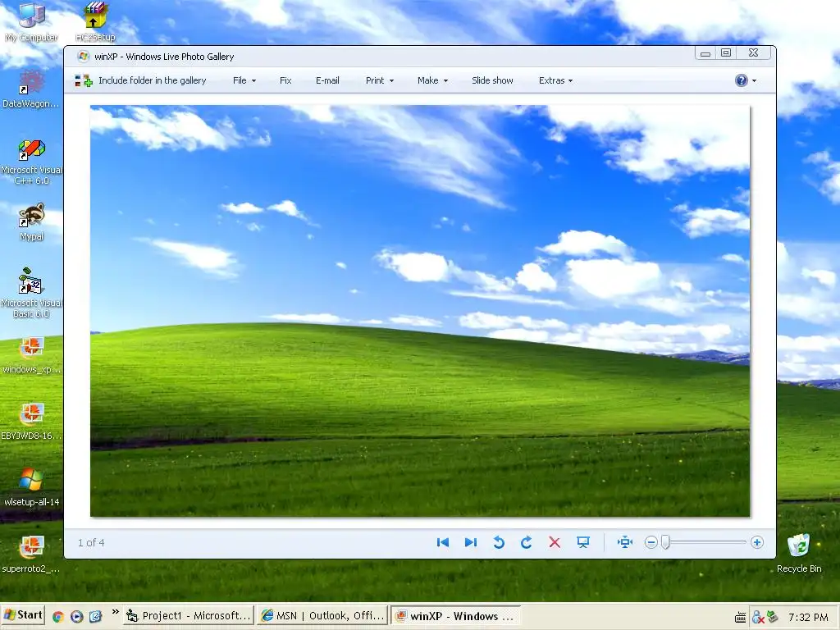Expand the Quick Launch overflow chevron
Viewport: 840px width, 630px height.
click(x=115, y=612)
